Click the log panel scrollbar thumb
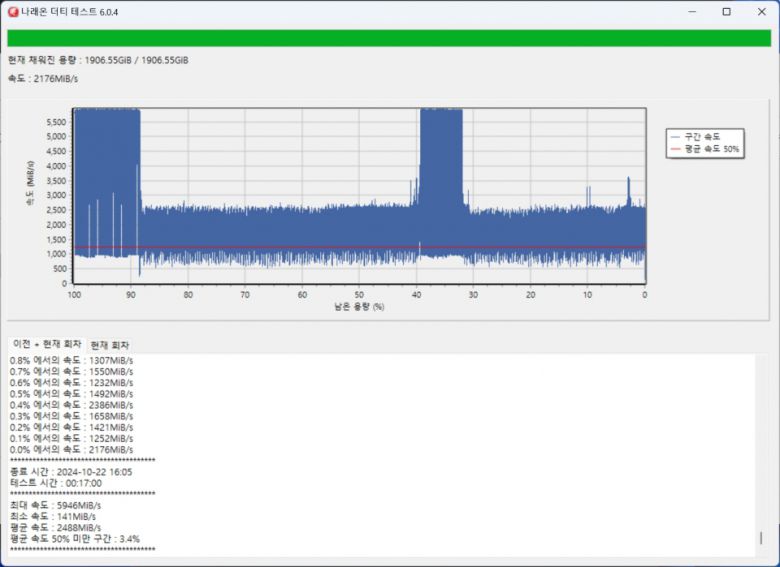Screen dimensions: 780x567 tap(762, 538)
